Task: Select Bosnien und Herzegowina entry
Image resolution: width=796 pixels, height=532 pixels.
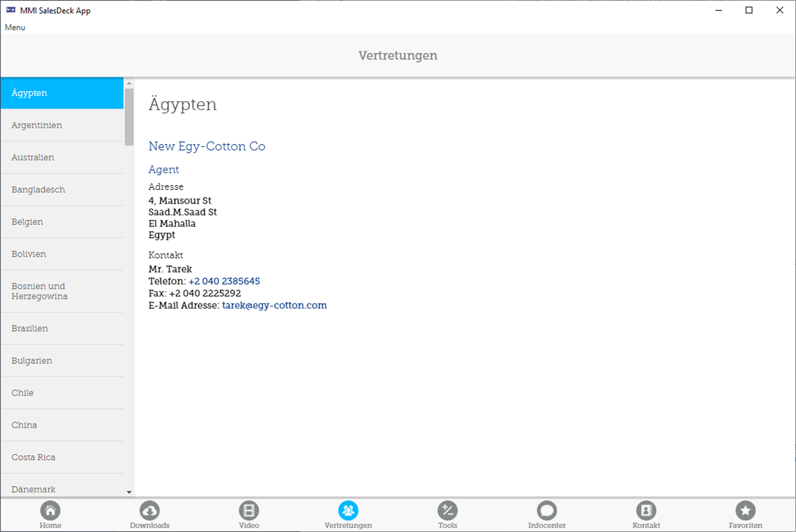Action: pos(39,291)
